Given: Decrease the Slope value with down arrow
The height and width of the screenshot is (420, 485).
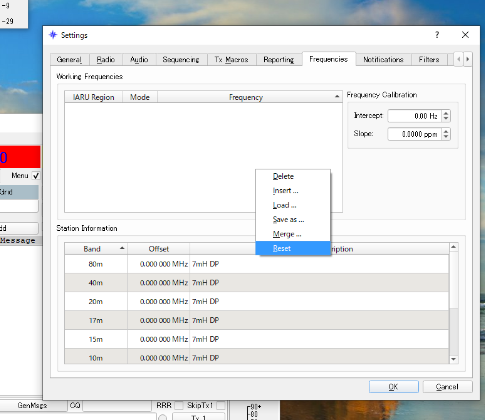Looking at the screenshot, I should (x=446, y=137).
